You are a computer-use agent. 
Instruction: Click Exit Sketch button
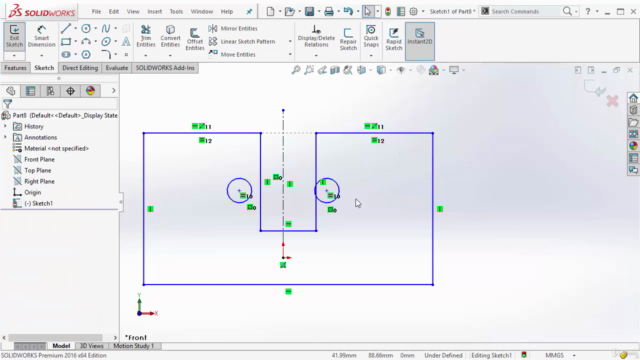point(14,36)
